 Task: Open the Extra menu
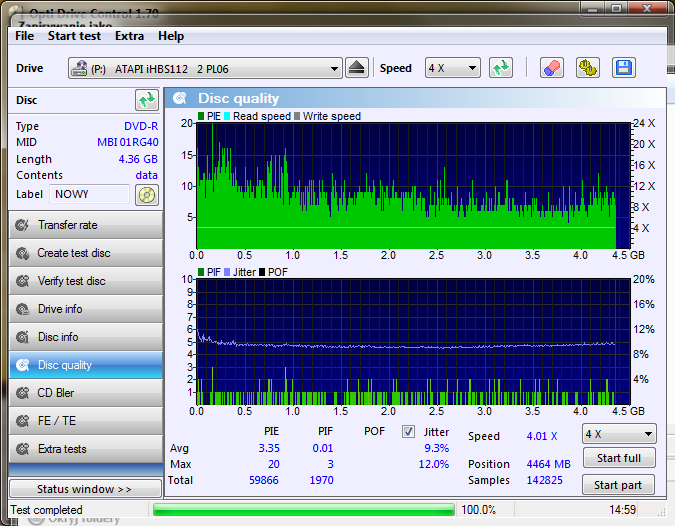click(x=129, y=36)
